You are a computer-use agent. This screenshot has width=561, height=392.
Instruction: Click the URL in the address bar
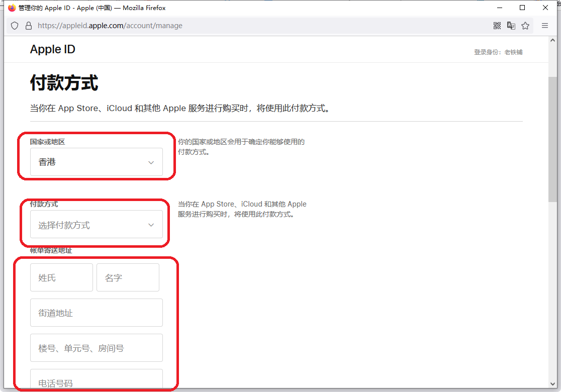[111, 26]
